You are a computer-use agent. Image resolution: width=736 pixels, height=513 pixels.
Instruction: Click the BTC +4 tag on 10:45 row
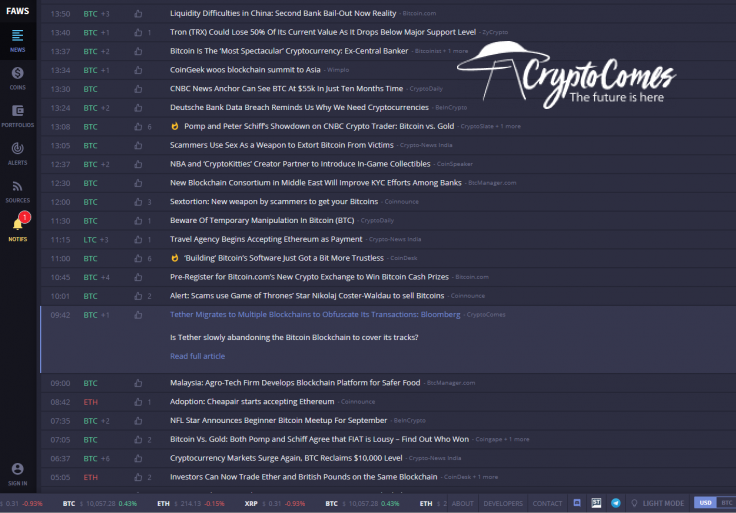[x=96, y=277]
